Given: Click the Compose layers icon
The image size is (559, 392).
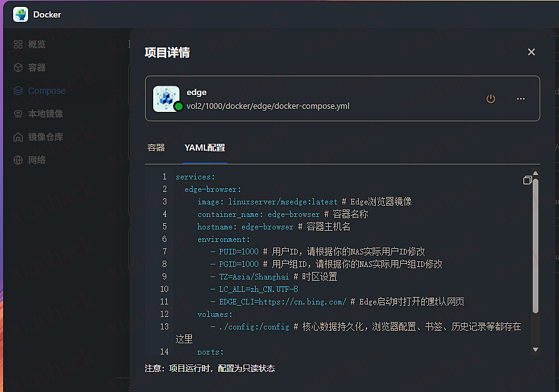Looking at the screenshot, I should pos(18,91).
